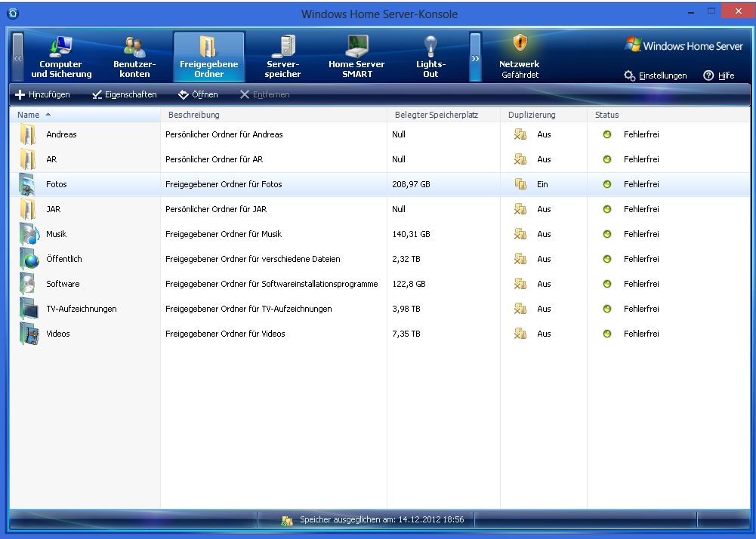Select the TV-Aufzeichnungen folder icon
The width and height of the screenshot is (756, 539).
point(29,309)
